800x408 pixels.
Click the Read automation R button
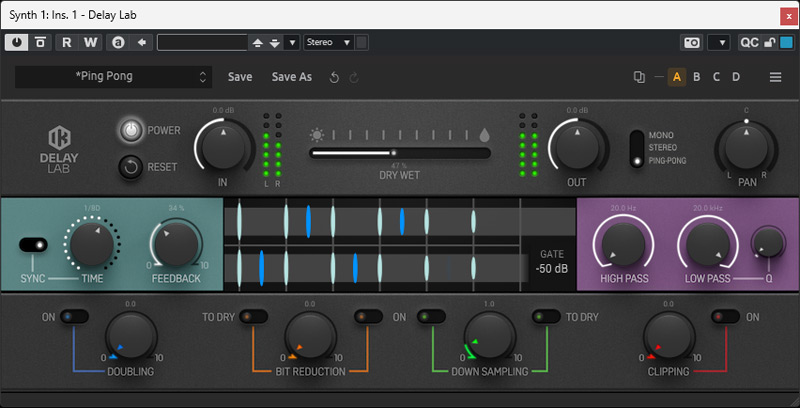(x=67, y=42)
